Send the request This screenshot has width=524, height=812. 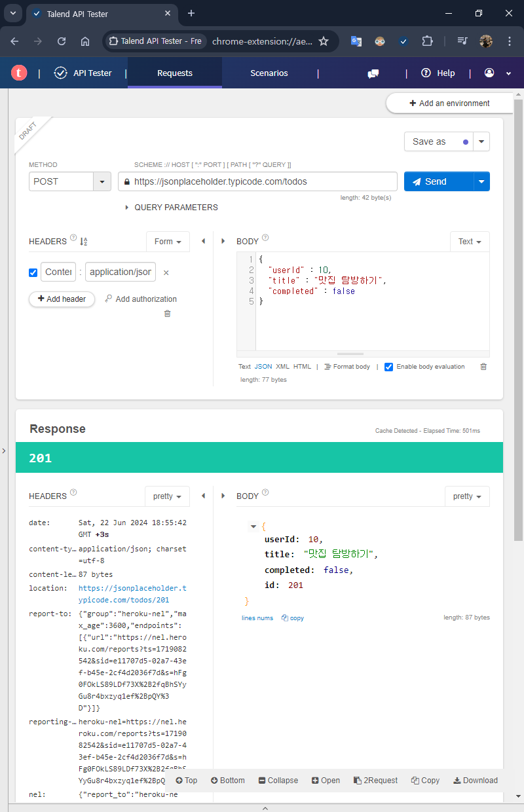click(x=439, y=181)
